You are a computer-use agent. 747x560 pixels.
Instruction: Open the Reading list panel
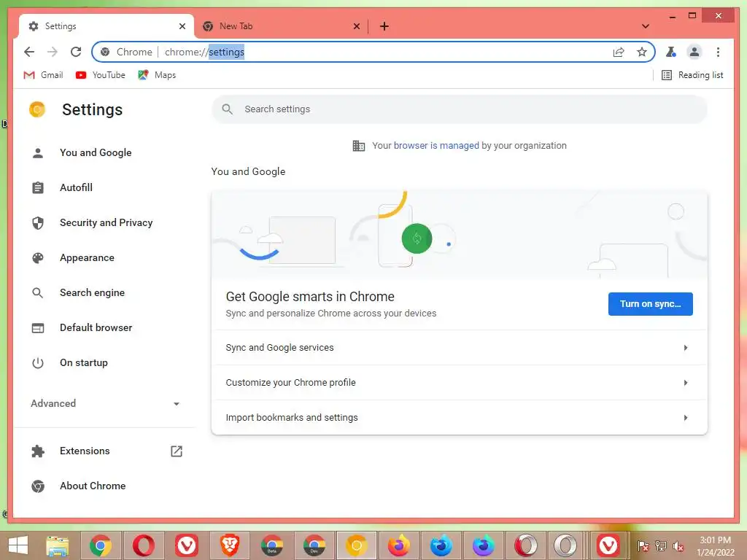click(692, 75)
